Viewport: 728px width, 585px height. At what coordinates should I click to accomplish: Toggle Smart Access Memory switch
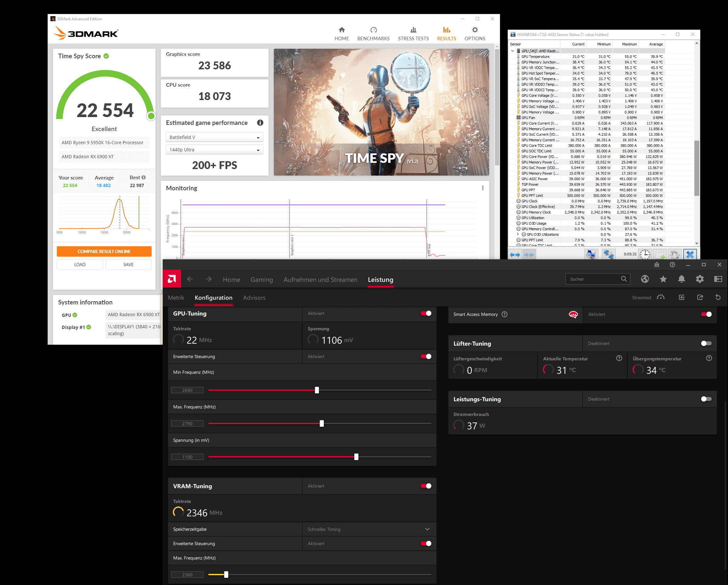point(706,314)
